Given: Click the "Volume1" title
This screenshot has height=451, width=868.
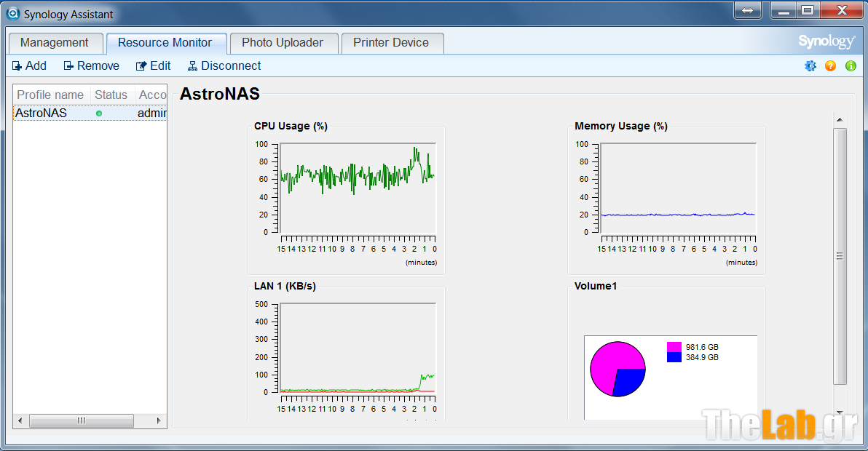Looking at the screenshot, I should click(x=596, y=287).
